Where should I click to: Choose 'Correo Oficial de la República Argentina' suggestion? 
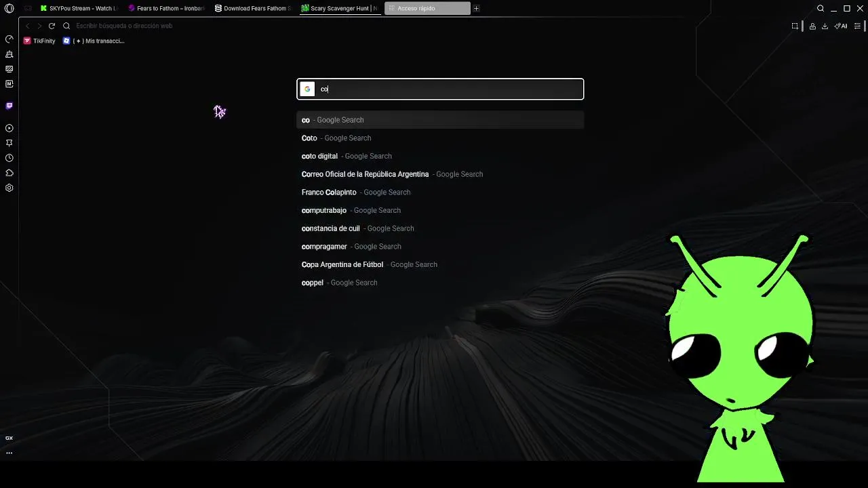point(440,174)
